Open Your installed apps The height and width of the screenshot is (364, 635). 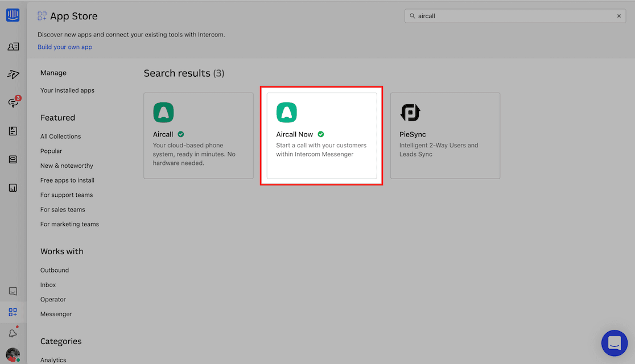click(x=67, y=90)
